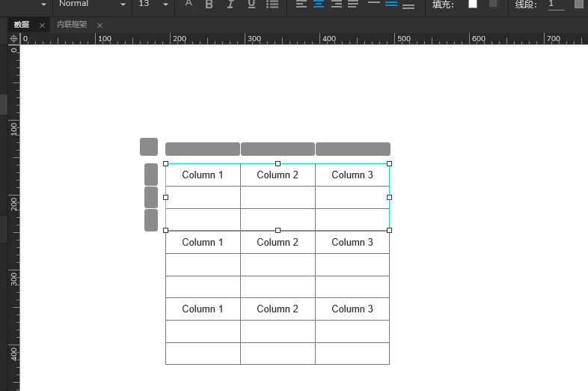Justify text alignment
Image resolution: width=588 pixels, height=391 pixels.
point(353,4)
